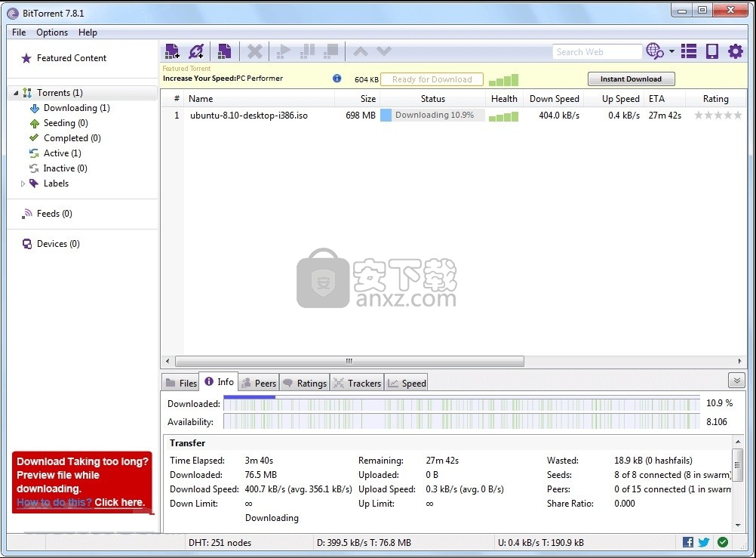
Task: Click the green network status check icon
Action: click(722, 542)
